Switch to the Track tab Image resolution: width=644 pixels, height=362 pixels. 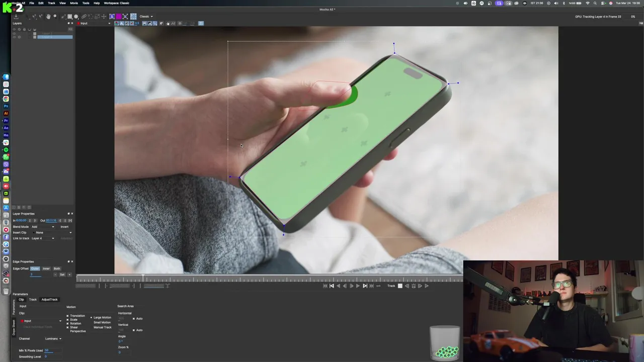(33, 300)
